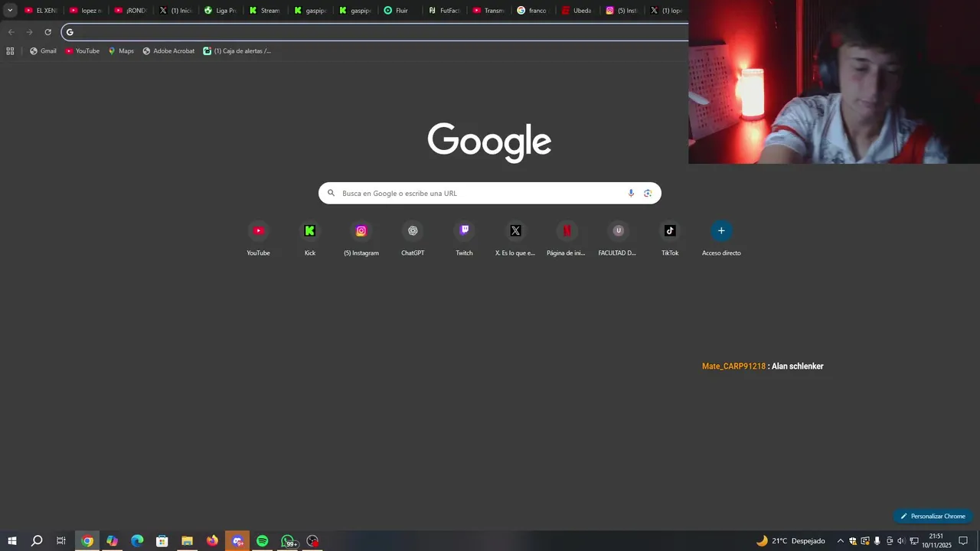Switch to the (5) Inst Instagram tab
The image size is (980, 551).
pos(622,11)
